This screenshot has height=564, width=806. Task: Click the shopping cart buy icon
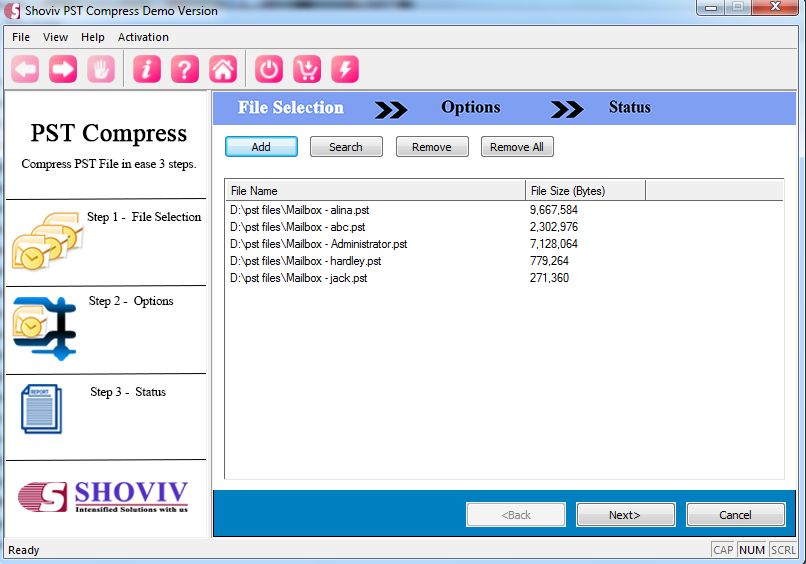pyautogui.click(x=307, y=69)
